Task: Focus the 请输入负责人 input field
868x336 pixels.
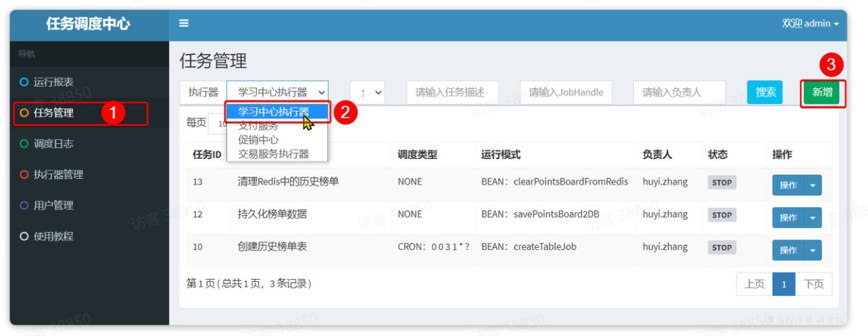Action: pyautogui.click(x=679, y=92)
